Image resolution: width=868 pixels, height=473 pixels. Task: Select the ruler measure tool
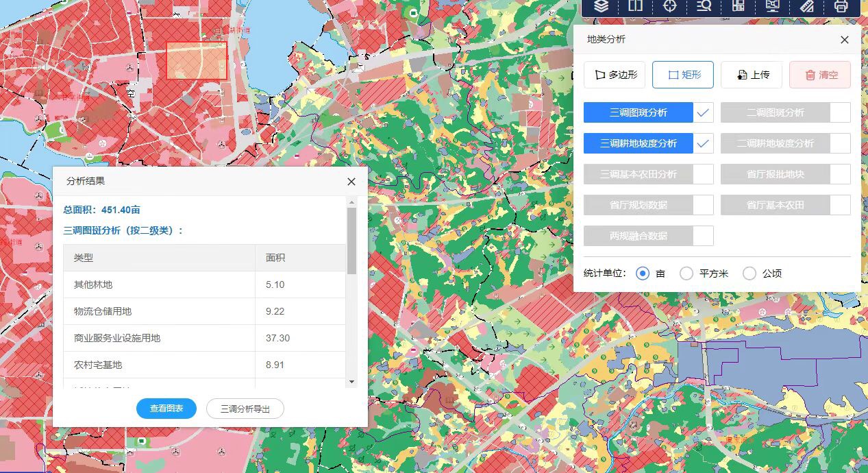pos(807,6)
